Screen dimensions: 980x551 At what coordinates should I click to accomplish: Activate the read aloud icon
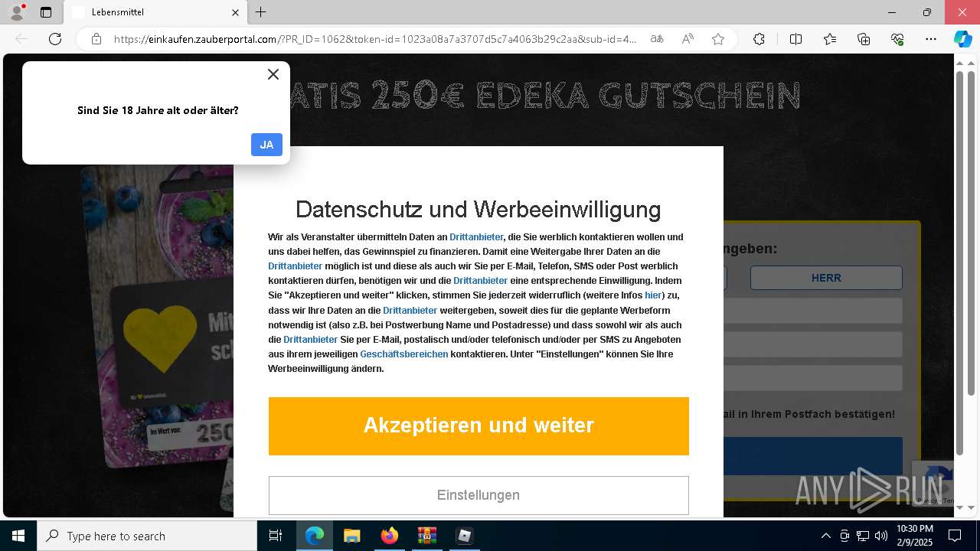688,39
